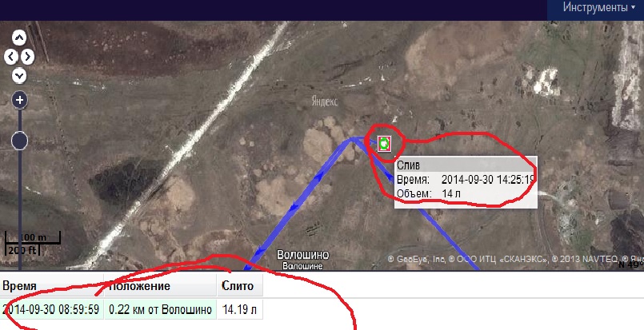
Task: Pan the map up with arrow button
Action: point(19,38)
